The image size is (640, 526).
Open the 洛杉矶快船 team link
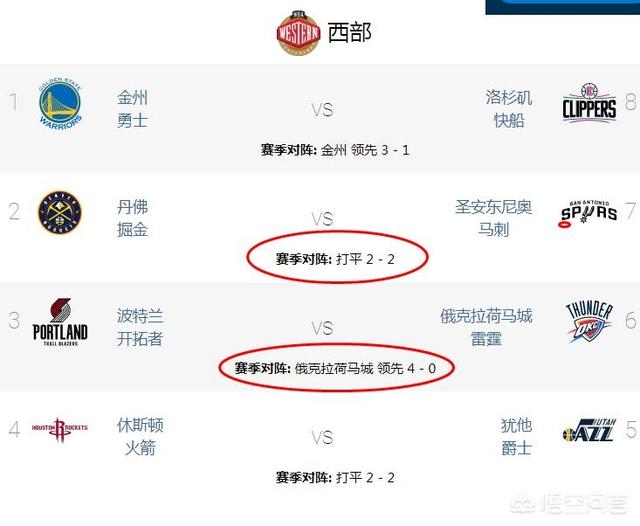click(509, 109)
